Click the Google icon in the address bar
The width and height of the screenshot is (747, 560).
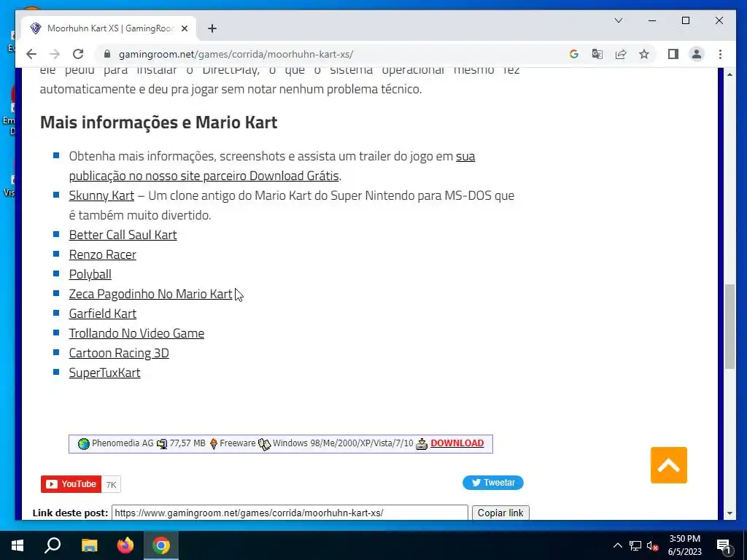pyautogui.click(x=574, y=54)
